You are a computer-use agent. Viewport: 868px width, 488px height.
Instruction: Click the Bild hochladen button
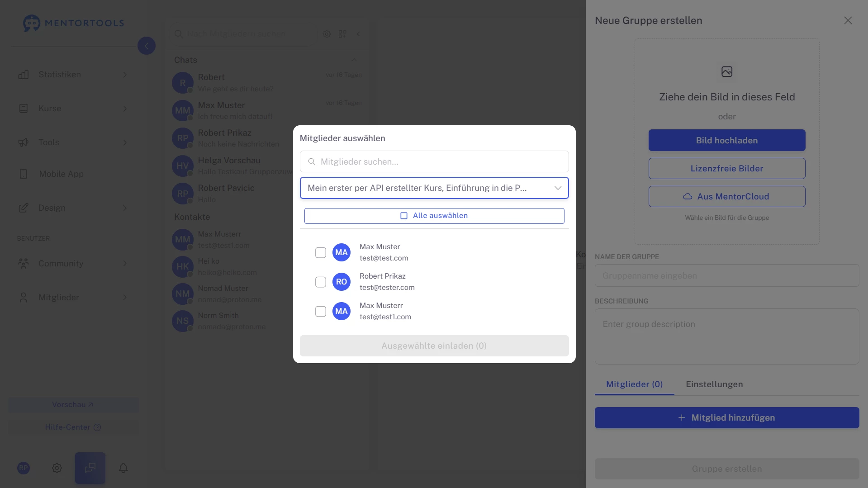[x=726, y=140]
